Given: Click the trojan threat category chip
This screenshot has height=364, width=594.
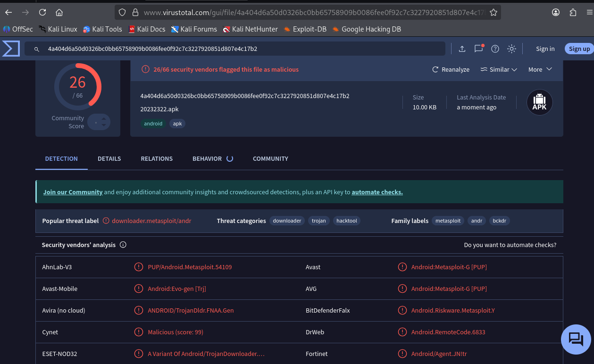Looking at the screenshot, I should 319,221.
